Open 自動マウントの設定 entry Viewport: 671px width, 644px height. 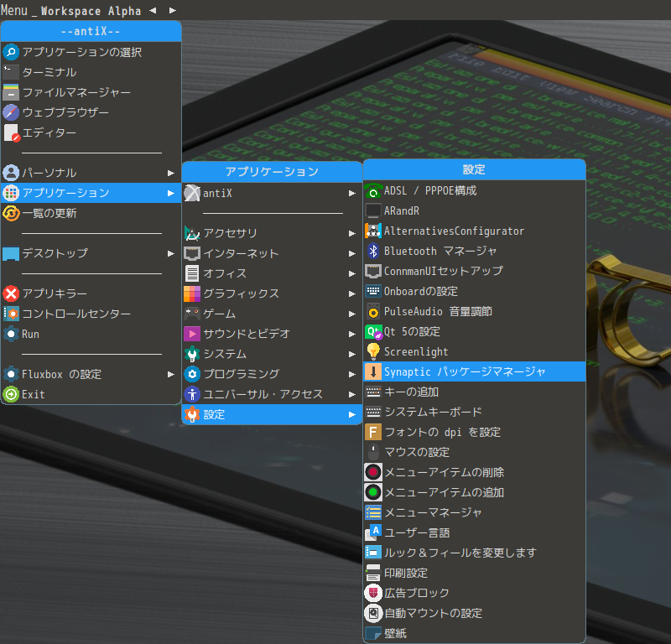pyautogui.click(x=474, y=613)
